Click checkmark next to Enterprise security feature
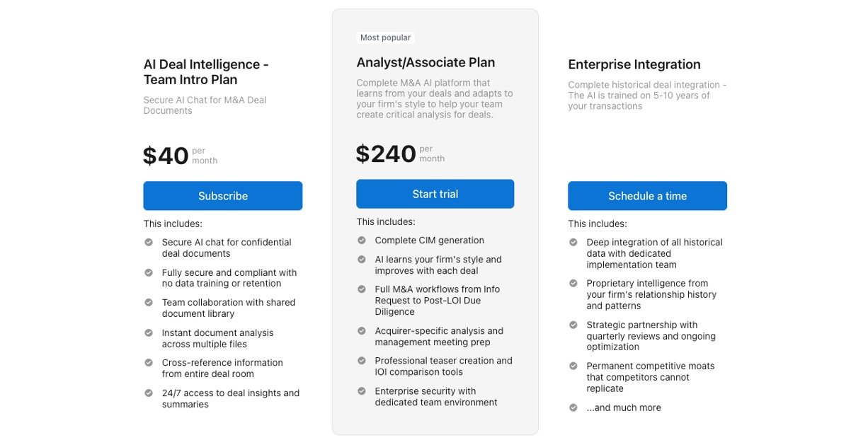The width and height of the screenshot is (868, 440). 361,391
